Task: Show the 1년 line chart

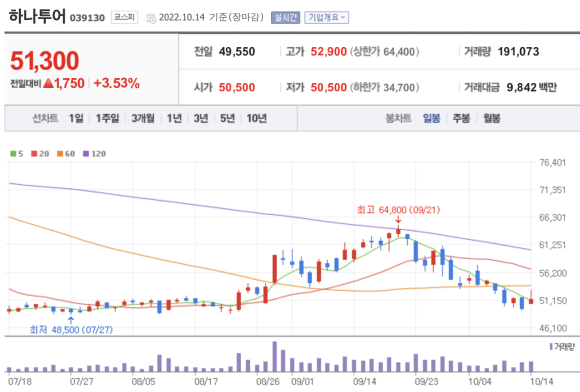Action: point(174,118)
